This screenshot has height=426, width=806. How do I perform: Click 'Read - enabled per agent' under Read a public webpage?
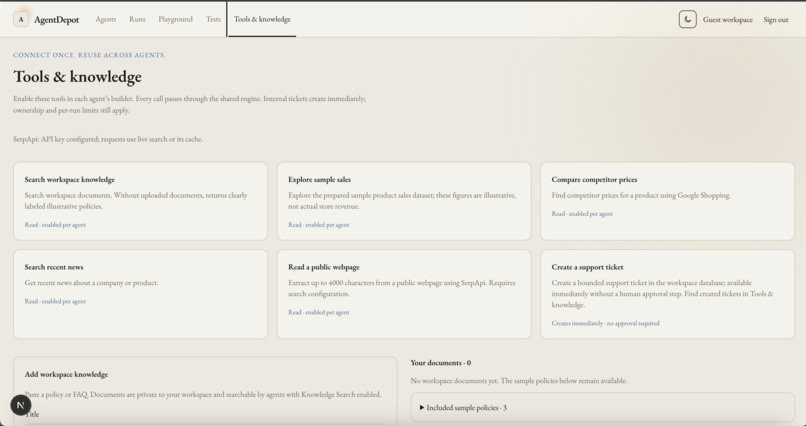pos(319,312)
